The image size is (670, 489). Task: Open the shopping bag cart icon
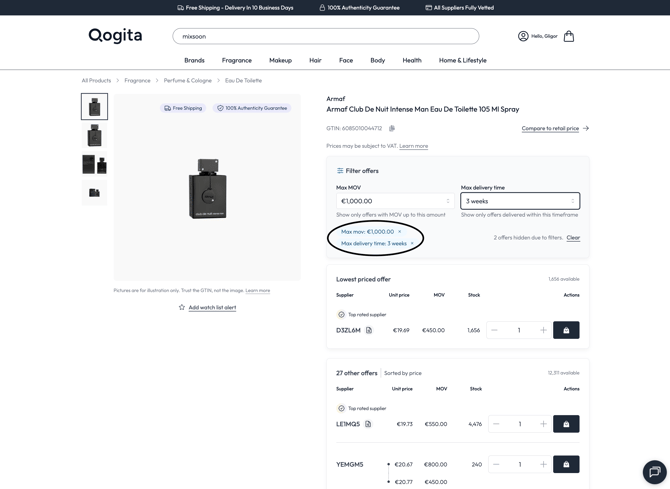click(x=569, y=36)
